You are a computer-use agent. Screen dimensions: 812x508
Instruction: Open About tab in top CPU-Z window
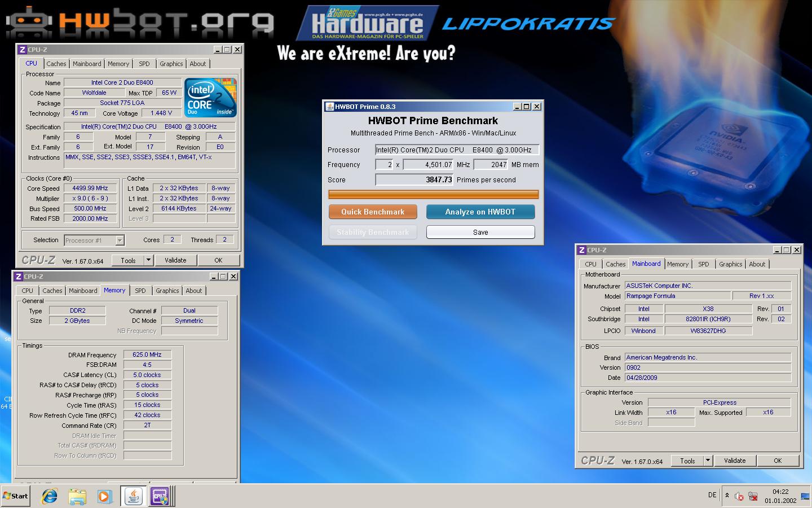click(198, 64)
